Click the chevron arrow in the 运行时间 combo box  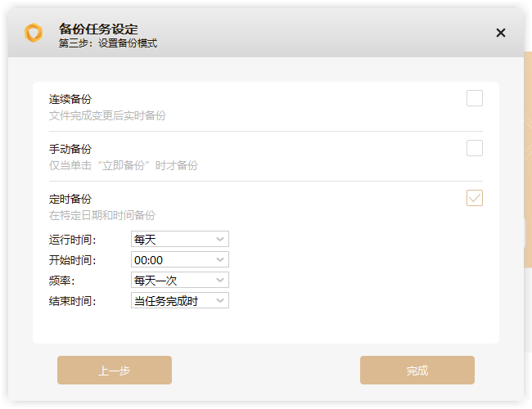click(x=220, y=240)
